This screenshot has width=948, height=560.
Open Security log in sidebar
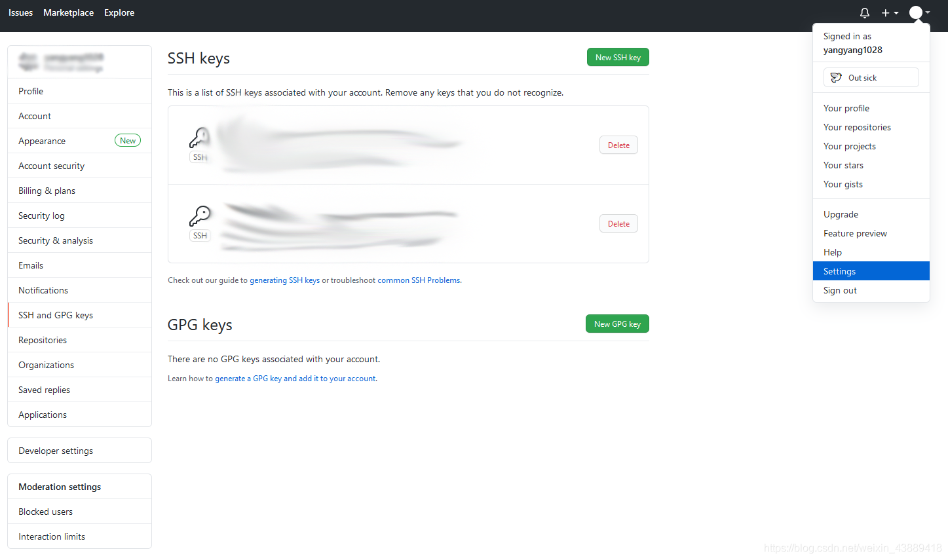click(79, 215)
